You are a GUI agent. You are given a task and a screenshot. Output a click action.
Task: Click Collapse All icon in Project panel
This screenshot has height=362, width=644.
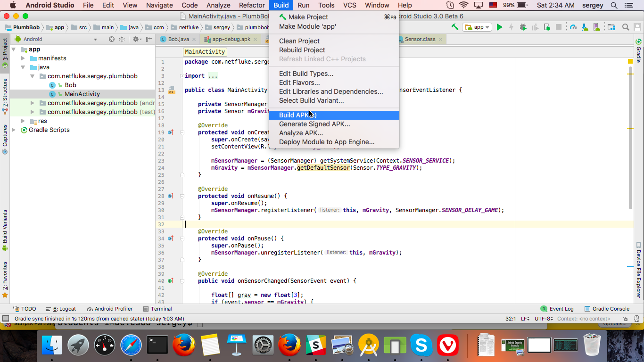(x=122, y=39)
